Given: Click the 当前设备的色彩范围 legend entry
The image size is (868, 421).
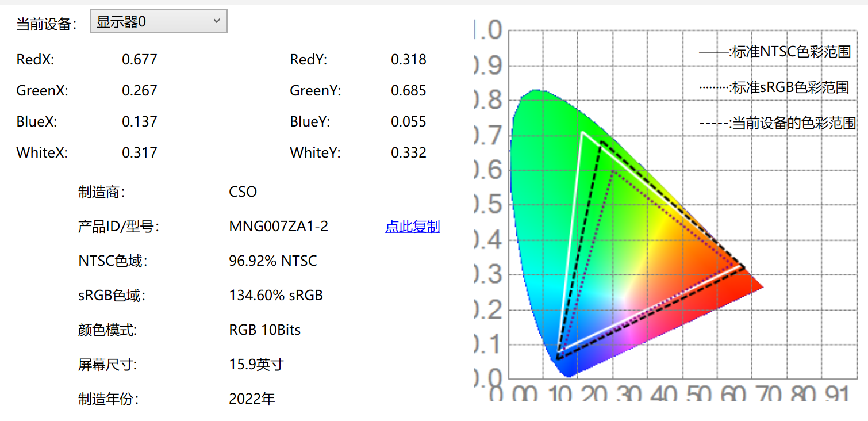Looking at the screenshot, I should [x=778, y=123].
